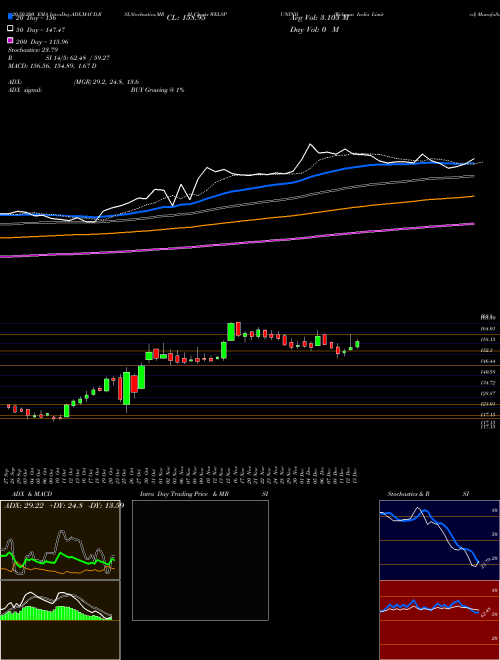Select the MACD 156.36, 154.89 values line
This screenshot has width=500, height=660.
[x=52, y=66]
